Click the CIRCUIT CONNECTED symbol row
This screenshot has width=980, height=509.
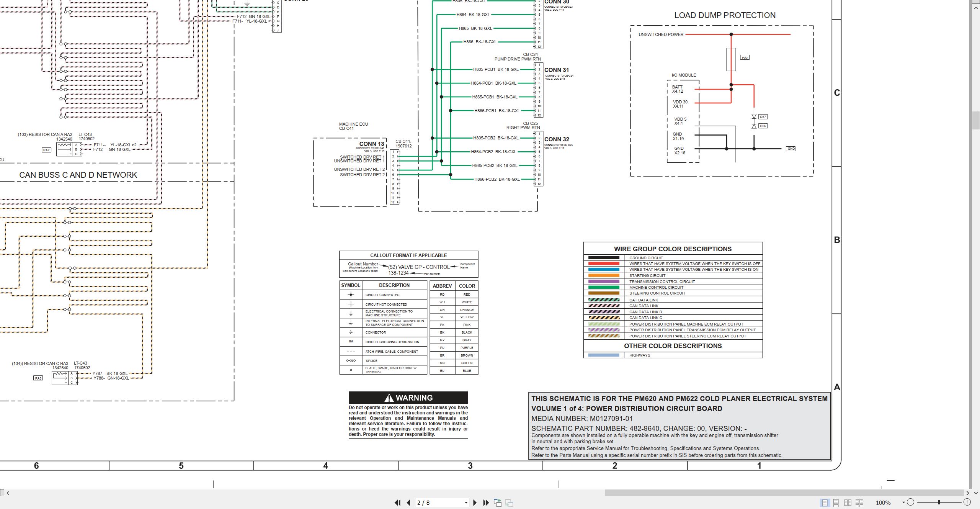383,295
